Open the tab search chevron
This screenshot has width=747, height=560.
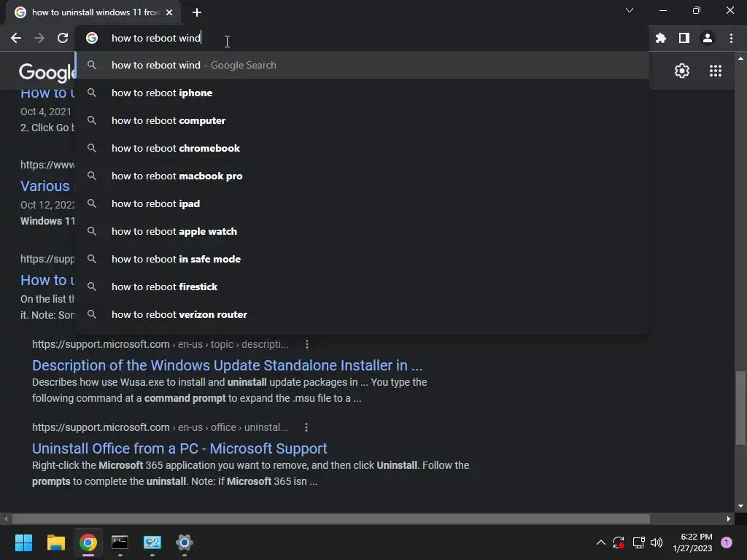pos(630,10)
